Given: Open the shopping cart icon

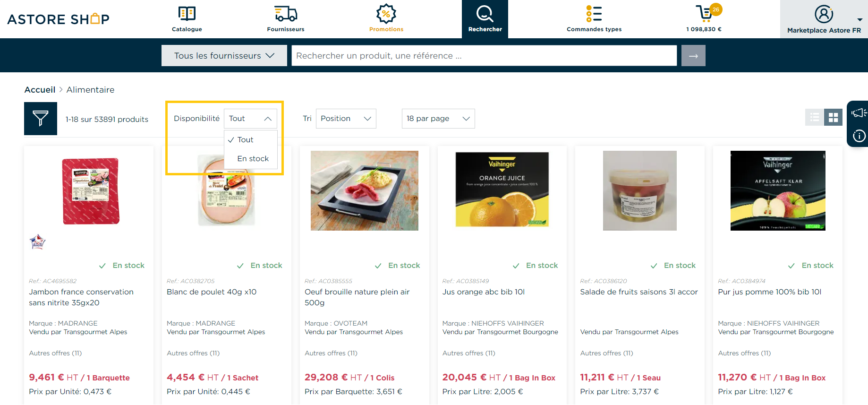Looking at the screenshot, I should (x=704, y=14).
